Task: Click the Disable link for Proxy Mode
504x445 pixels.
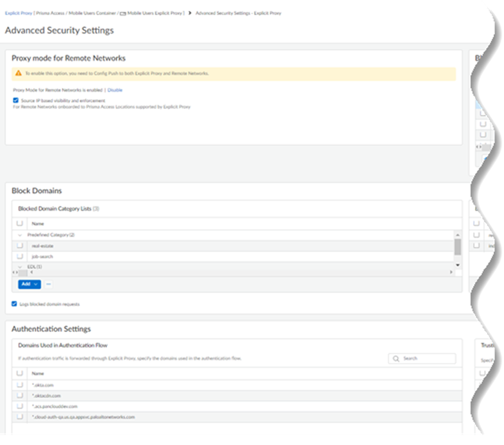Action: [x=116, y=90]
